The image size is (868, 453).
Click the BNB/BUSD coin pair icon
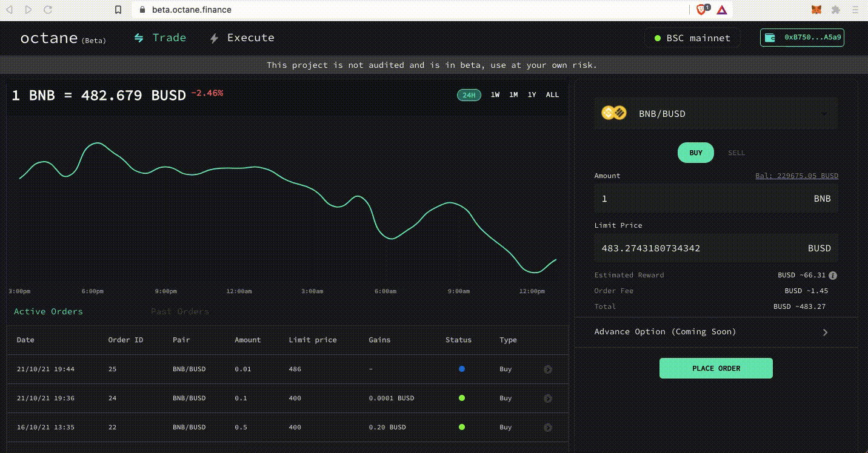(x=613, y=113)
